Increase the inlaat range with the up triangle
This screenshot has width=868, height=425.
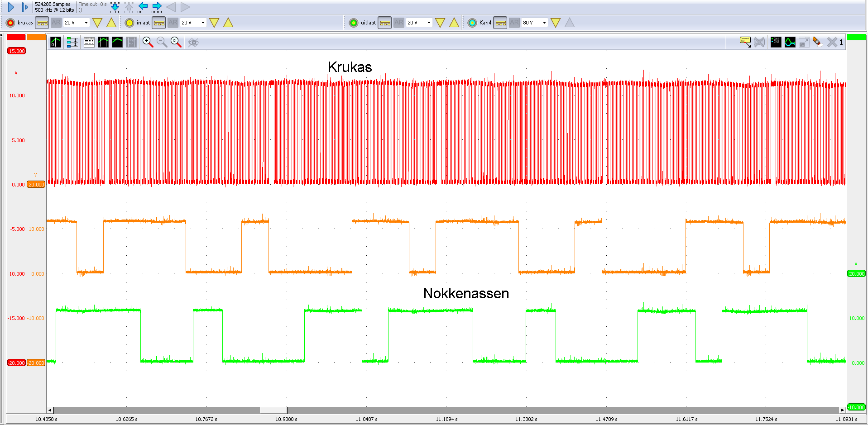click(228, 22)
